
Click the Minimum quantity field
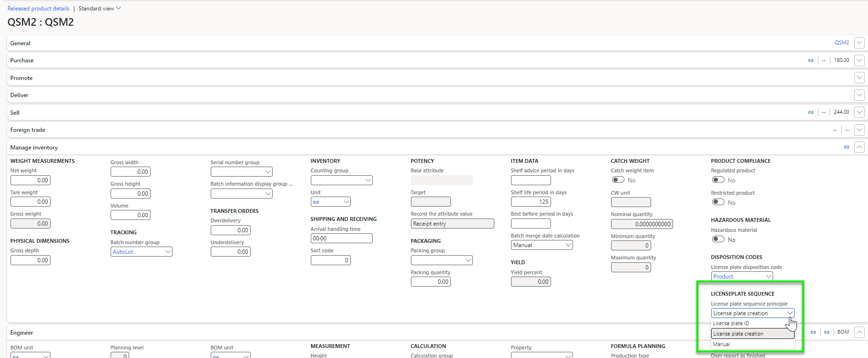[x=631, y=246]
